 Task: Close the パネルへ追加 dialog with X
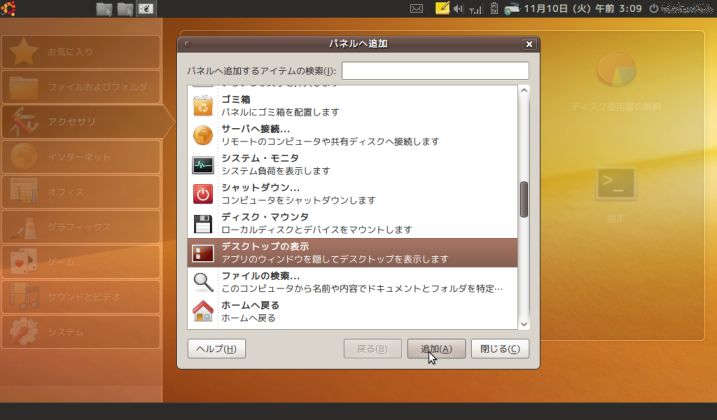[x=529, y=44]
